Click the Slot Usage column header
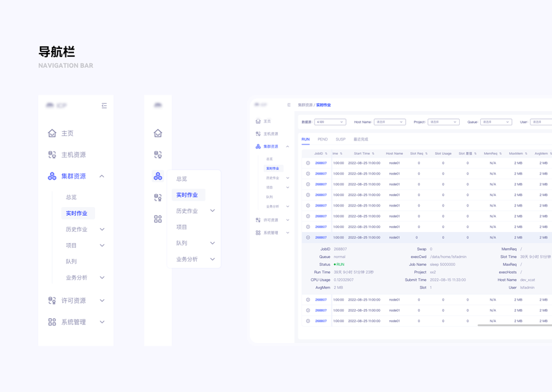 click(x=443, y=154)
